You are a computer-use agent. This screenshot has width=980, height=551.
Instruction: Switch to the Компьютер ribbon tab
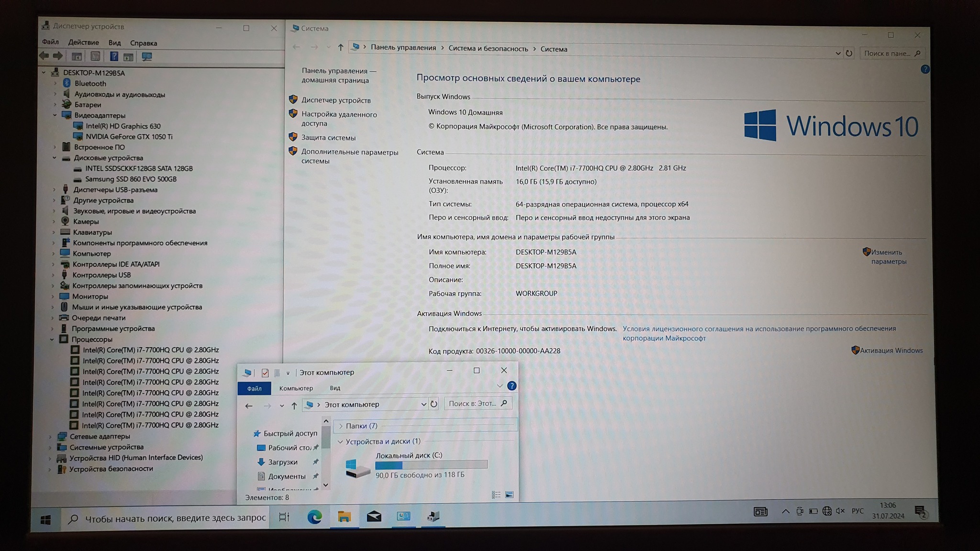296,388
